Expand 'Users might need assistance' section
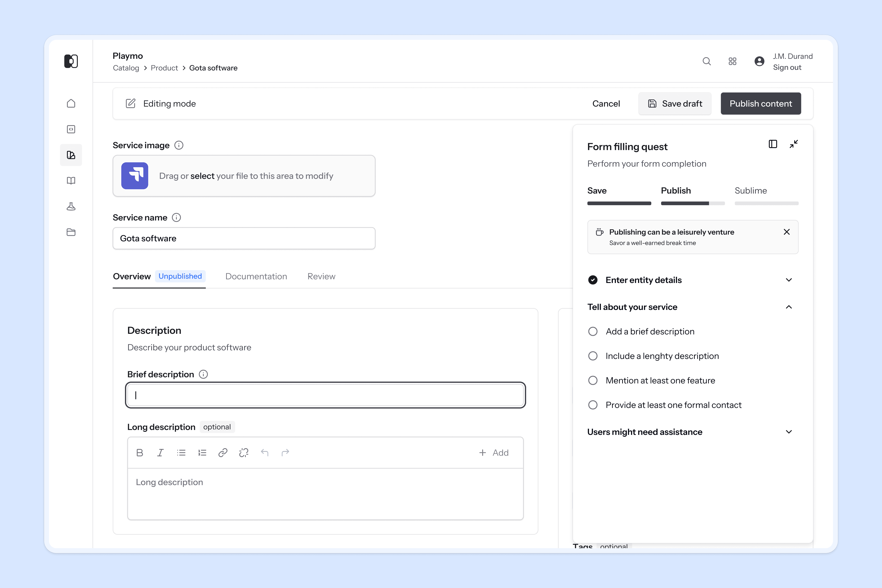Image resolution: width=882 pixels, height=588 pixels. (x=789, y=432)
